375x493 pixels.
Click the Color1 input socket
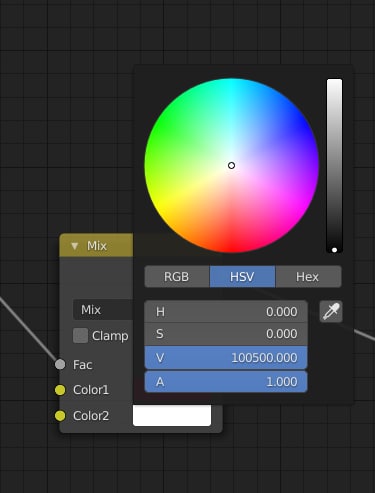point(60,390)
